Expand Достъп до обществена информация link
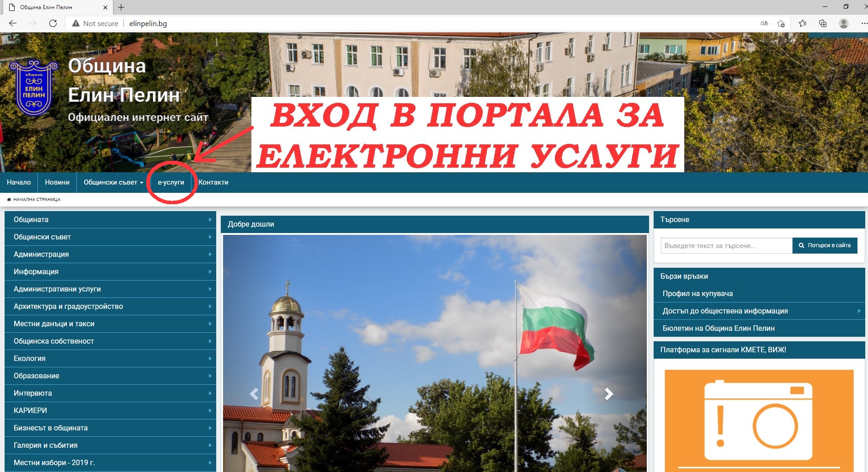 coord(725,311)
